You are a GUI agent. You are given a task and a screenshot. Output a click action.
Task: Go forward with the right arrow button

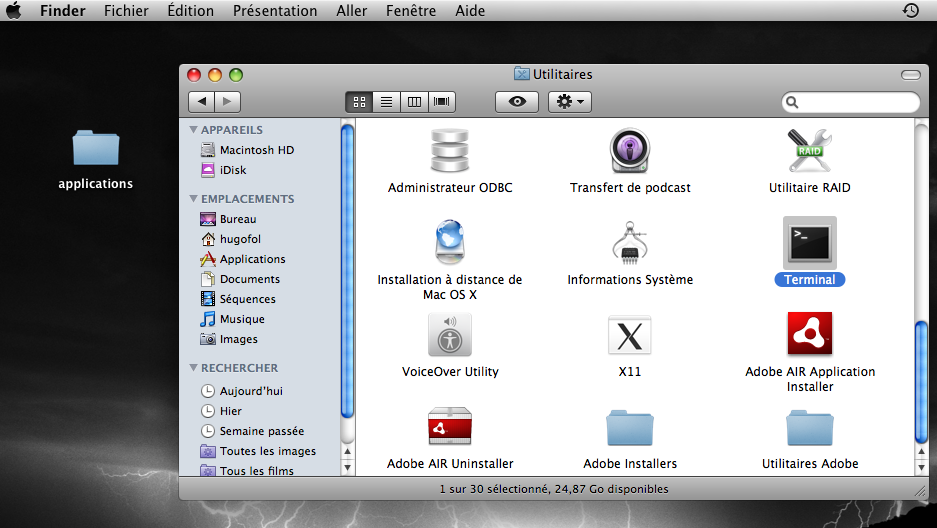click(x=228, y=102)
